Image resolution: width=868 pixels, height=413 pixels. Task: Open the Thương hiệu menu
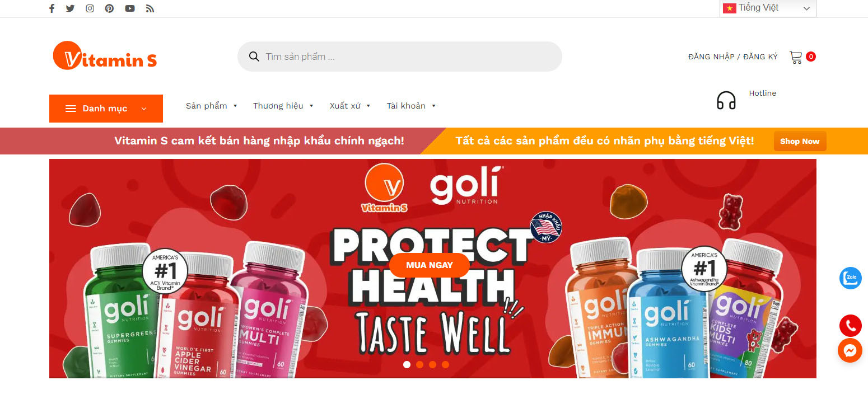[x=283, y=106]
